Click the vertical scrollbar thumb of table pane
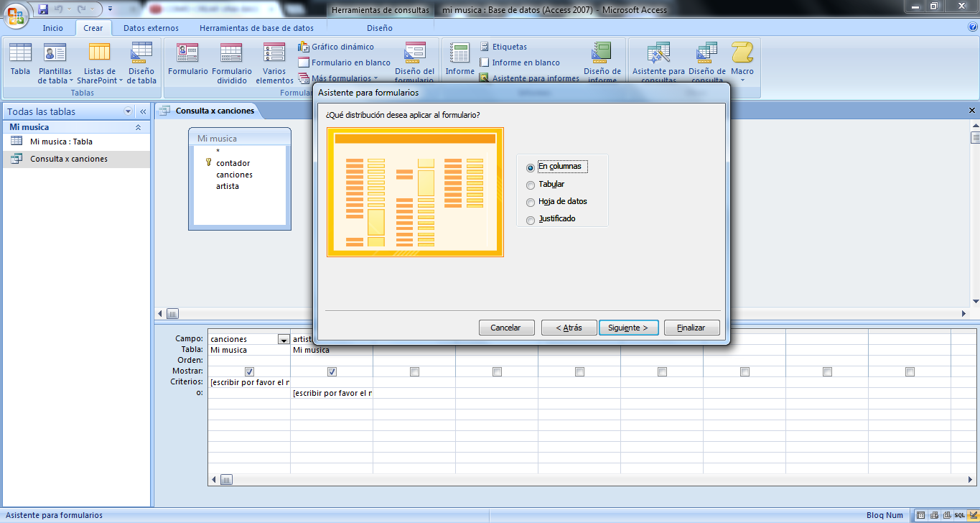Image resolution: width=980 pixels, height=523 pixels. (x=975, y=137)
